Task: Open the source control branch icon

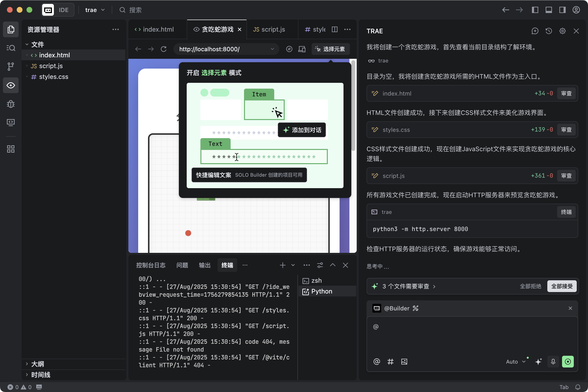Action: point(11,66)
